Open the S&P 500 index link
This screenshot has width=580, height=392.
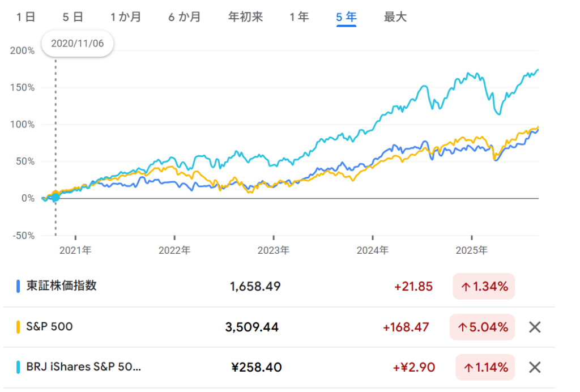[49, 327]
